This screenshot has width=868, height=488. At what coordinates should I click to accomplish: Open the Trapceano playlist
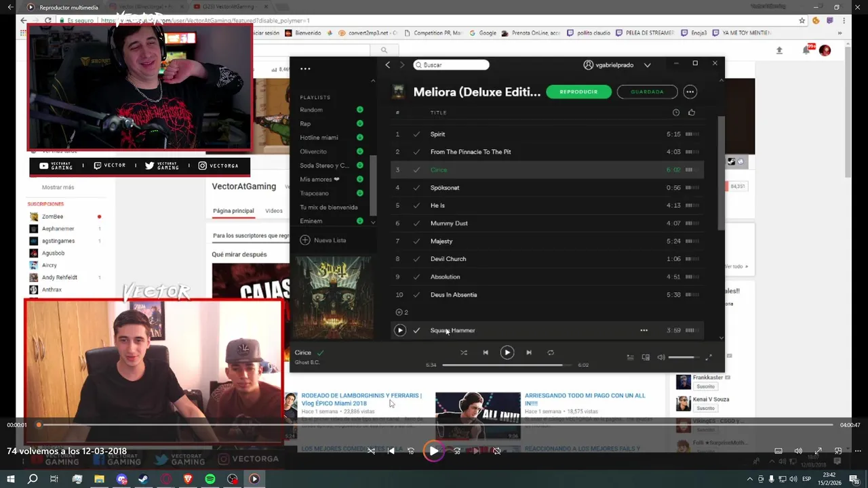(313, 193)
